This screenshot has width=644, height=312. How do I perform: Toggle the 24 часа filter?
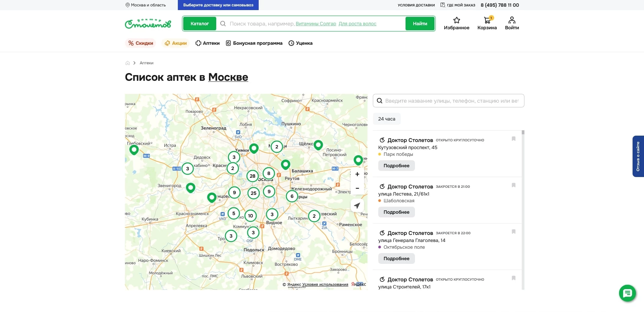click(386, 119)
